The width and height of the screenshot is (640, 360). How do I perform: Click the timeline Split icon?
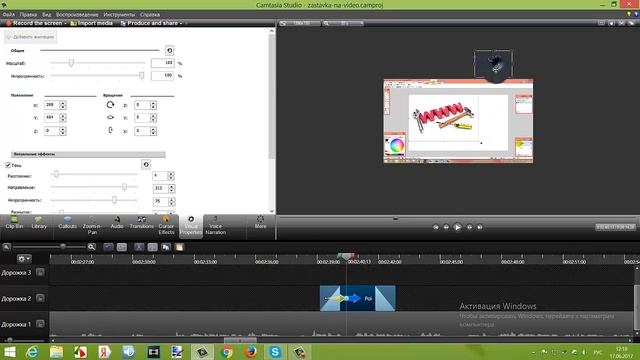point(152,247)
